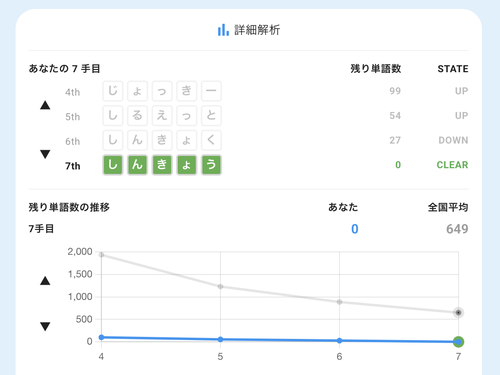Click the x-axis label 6
The height and width of the screenshot is (375, 500).
339,357
